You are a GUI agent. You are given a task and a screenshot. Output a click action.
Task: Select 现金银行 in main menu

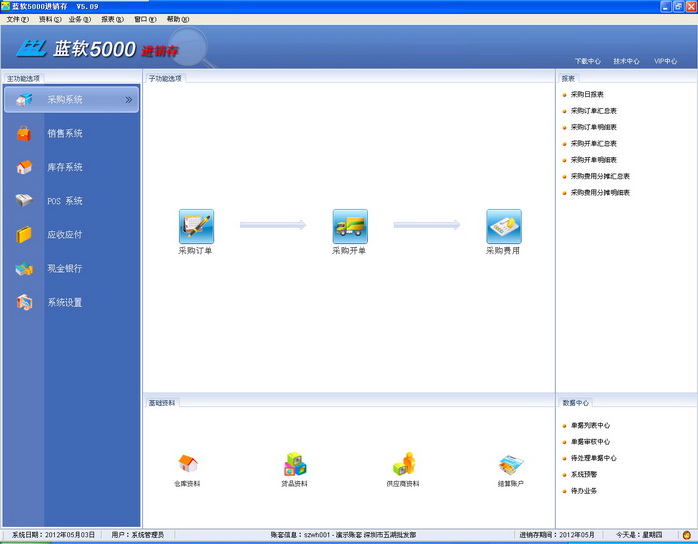point(65,268)
